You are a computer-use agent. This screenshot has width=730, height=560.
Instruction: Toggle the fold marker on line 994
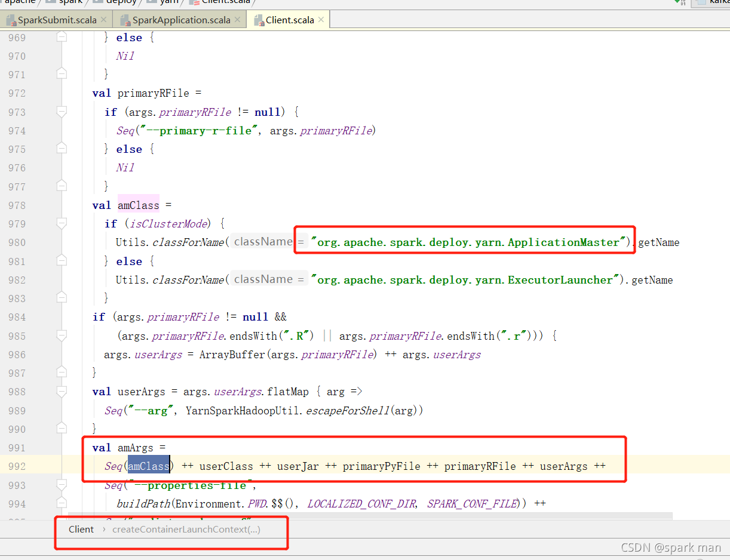click(62, 503)
